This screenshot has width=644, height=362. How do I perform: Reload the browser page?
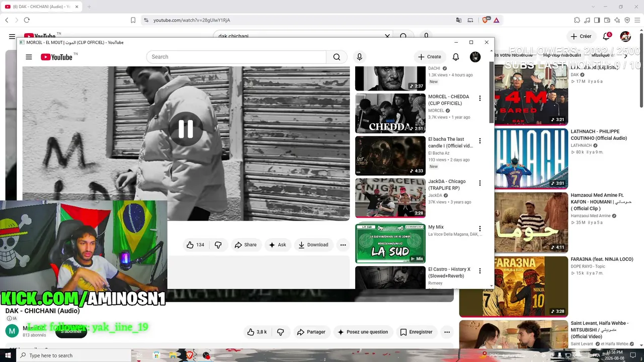(27, 20)
